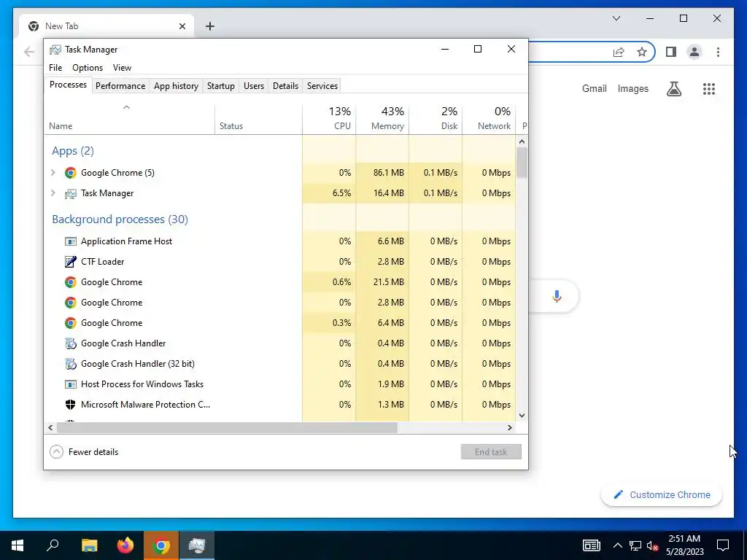This screenshot has width=747, height=560.
Task: Expand the Task Manager process group
Action: 53,193
